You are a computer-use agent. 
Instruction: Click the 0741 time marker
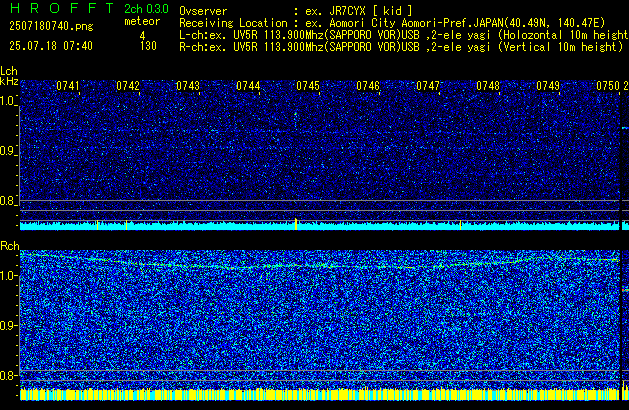(x=68, y=86)
